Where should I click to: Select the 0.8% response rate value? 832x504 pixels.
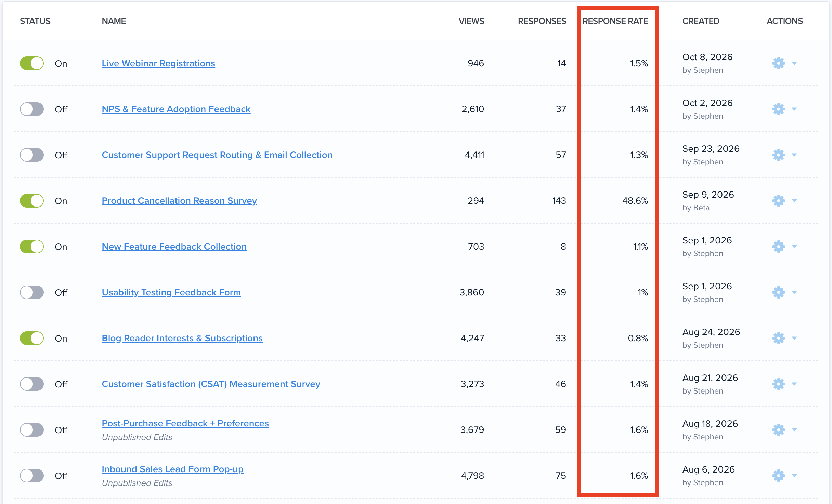coord(638,338)
